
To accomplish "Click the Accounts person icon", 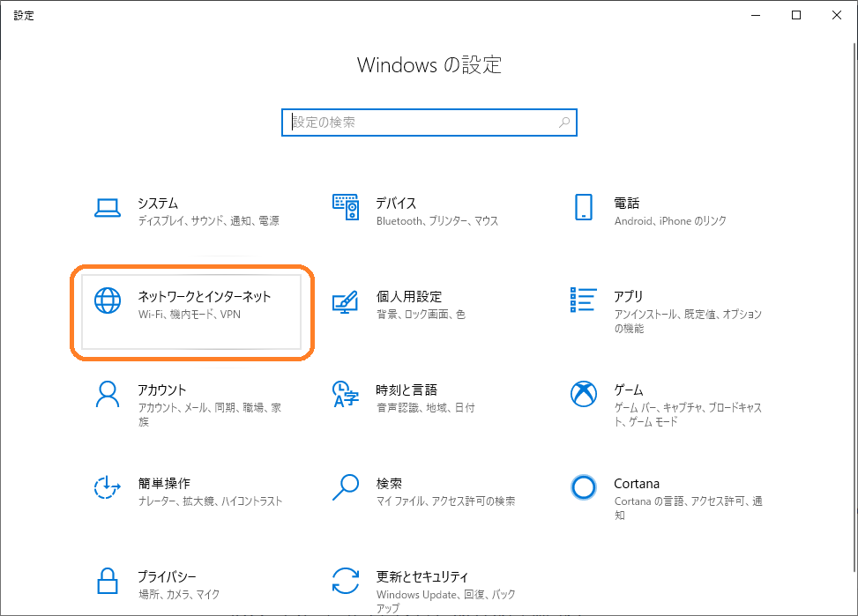I will [108, 395].
